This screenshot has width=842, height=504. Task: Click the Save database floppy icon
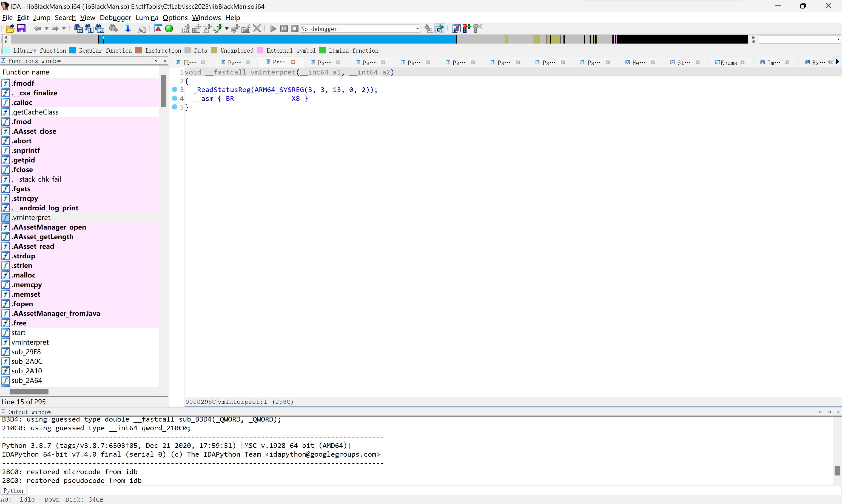tap(21, 29)
